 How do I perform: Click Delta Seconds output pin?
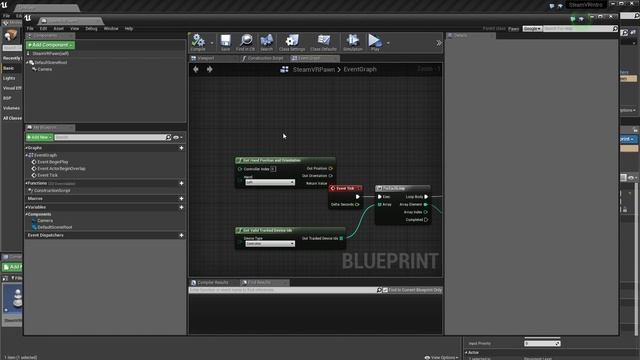[x=357, y=204]
